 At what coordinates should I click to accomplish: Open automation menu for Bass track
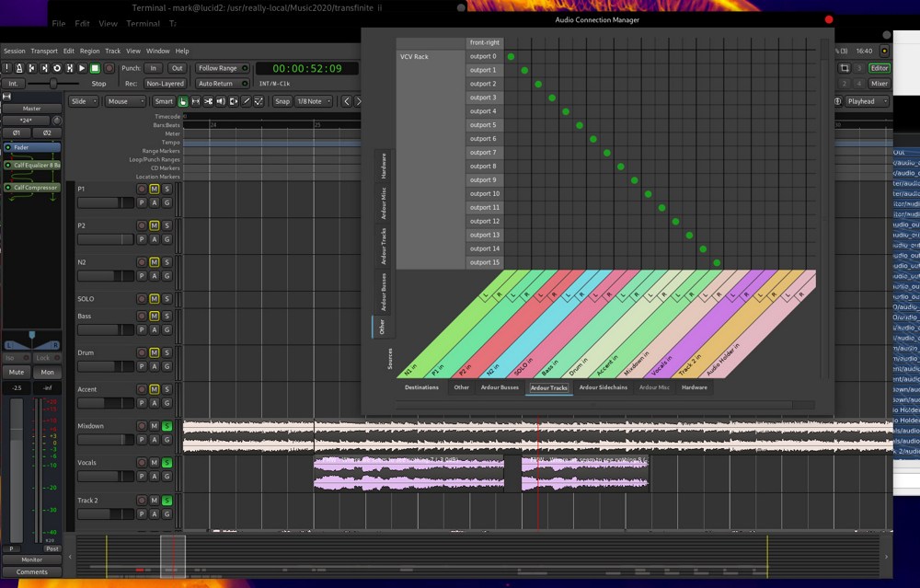pos(155,329)
